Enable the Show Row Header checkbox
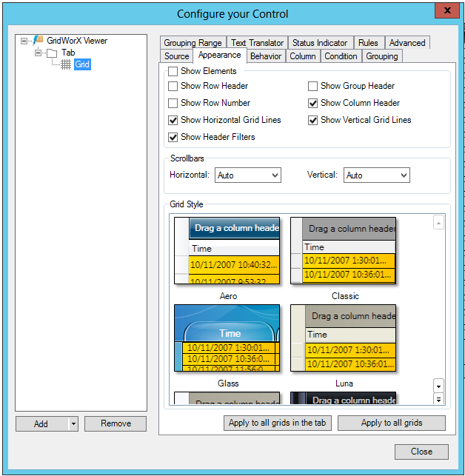465x476 pixels. (173, 86)
